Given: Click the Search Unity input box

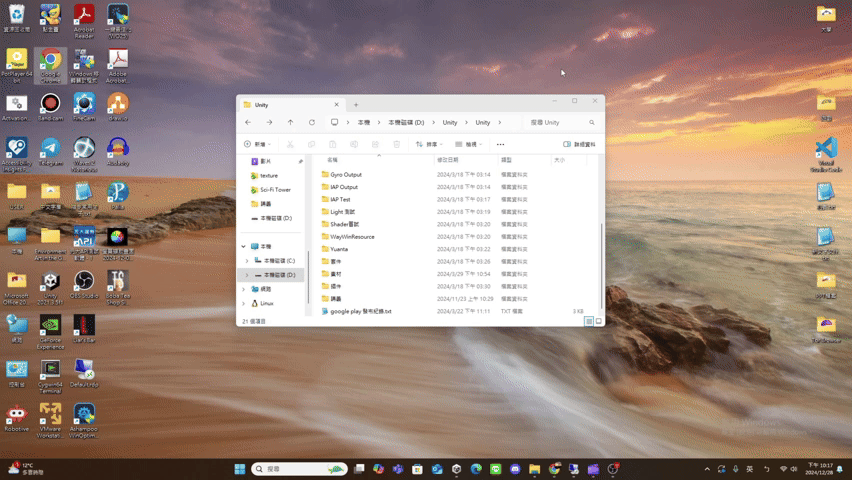Looking at the screenshot, I should [x=558, y=122].
